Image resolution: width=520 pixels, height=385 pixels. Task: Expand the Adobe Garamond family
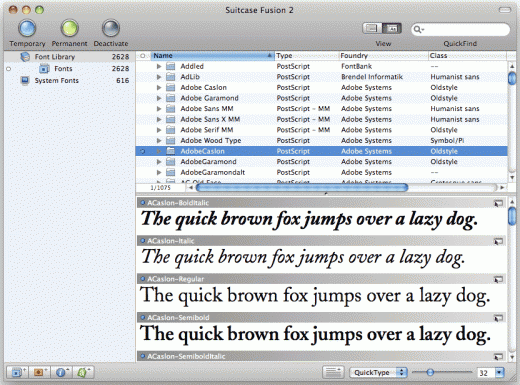pos(159,98)
